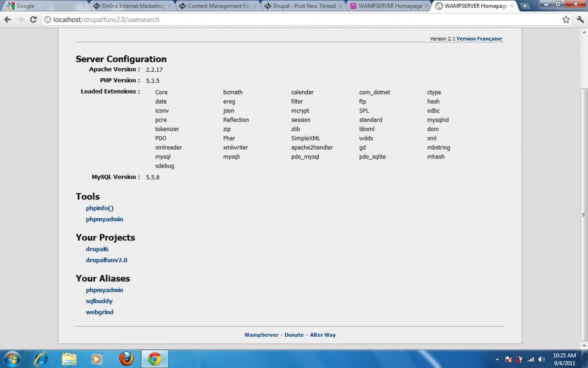Click the 'tokenizer' extension name

point(167,129)
